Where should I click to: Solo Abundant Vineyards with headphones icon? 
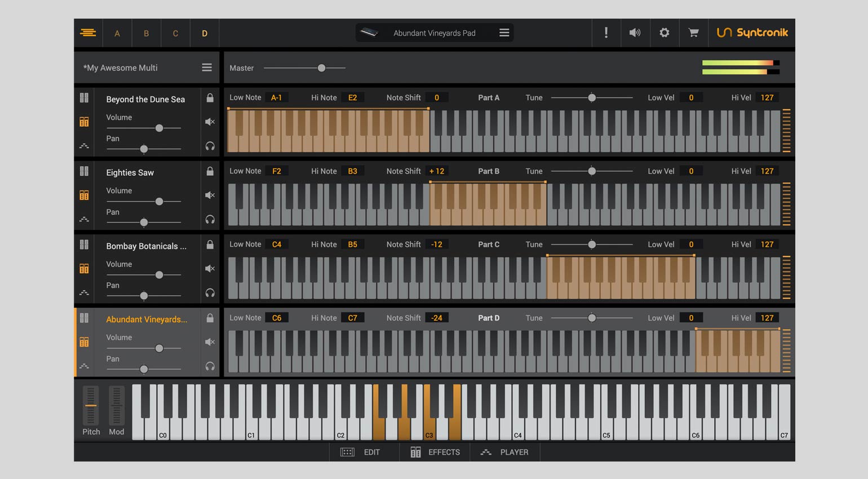point(210,366)
